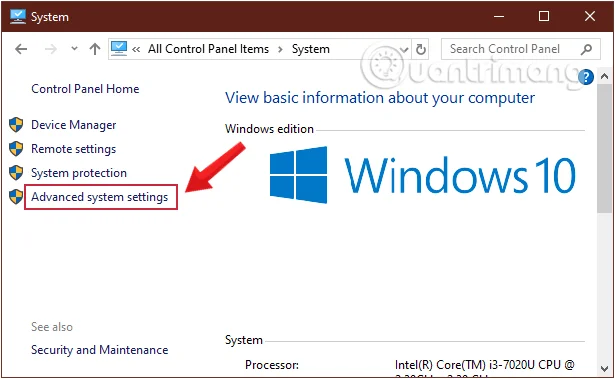
Task: Minimize the System window
Action: 499,16
